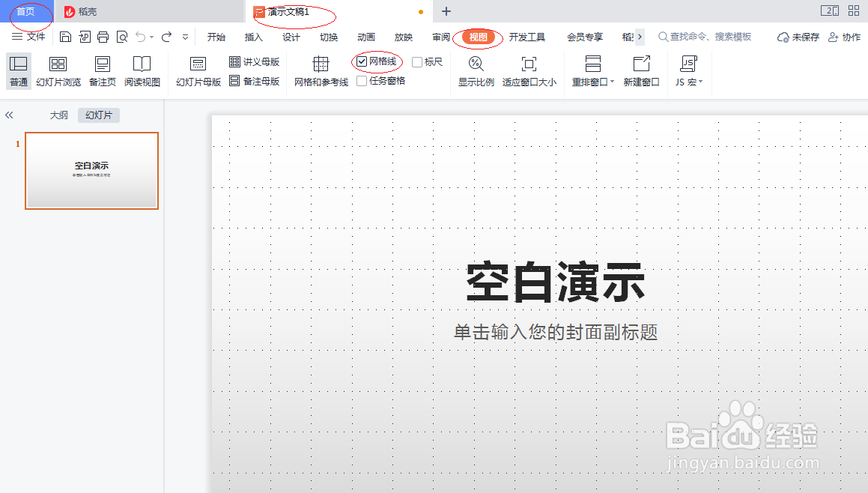Screen dimensions: 868x493
Task: Click the 协作 collaboration button
Action: point(850,35)
